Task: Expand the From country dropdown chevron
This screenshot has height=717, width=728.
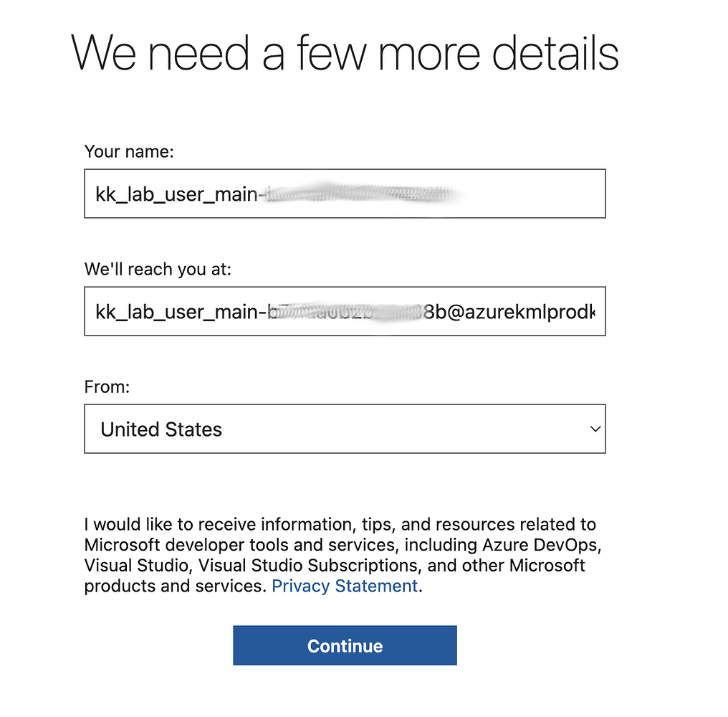Action: pyautogui.click(x=595, y=429)
